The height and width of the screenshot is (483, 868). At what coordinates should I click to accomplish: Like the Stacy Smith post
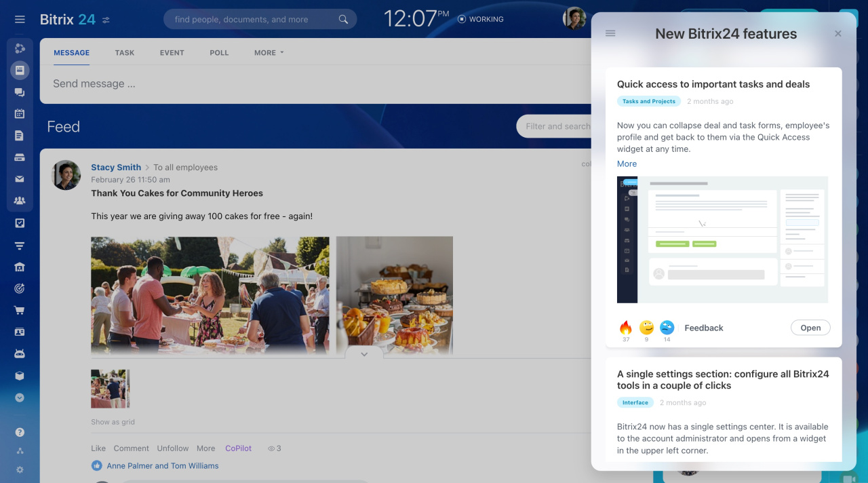(x=98, y=448)
